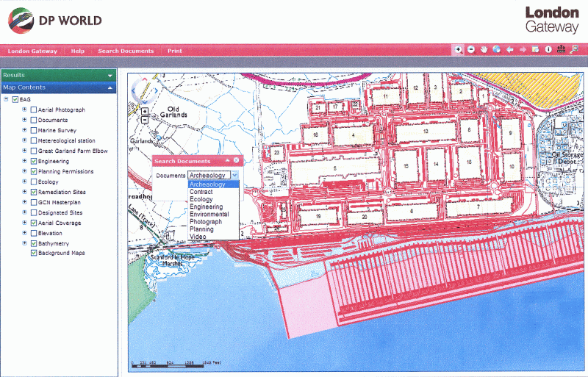
Task: Select the measure distance tool
Action: click(561, 49)
